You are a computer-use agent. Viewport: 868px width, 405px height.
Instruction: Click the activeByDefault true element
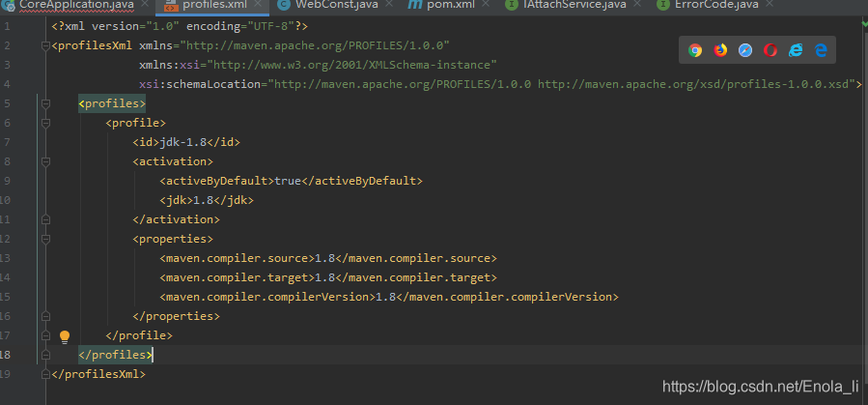[x=292, y=181]
